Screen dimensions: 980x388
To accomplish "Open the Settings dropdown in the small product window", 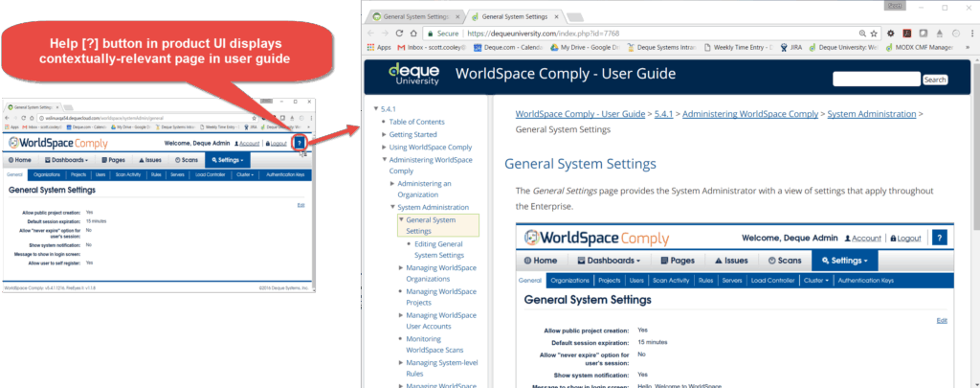I will [228, 160].
